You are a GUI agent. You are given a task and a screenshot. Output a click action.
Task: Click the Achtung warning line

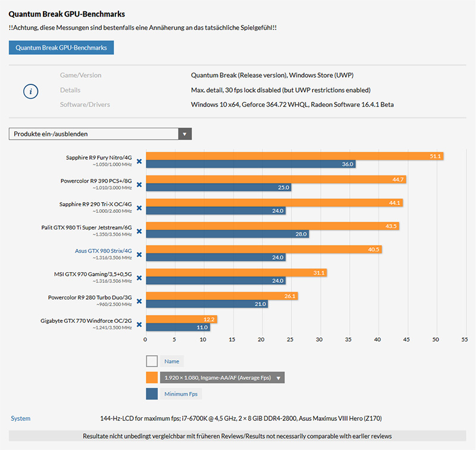click(x=143, y=27)
